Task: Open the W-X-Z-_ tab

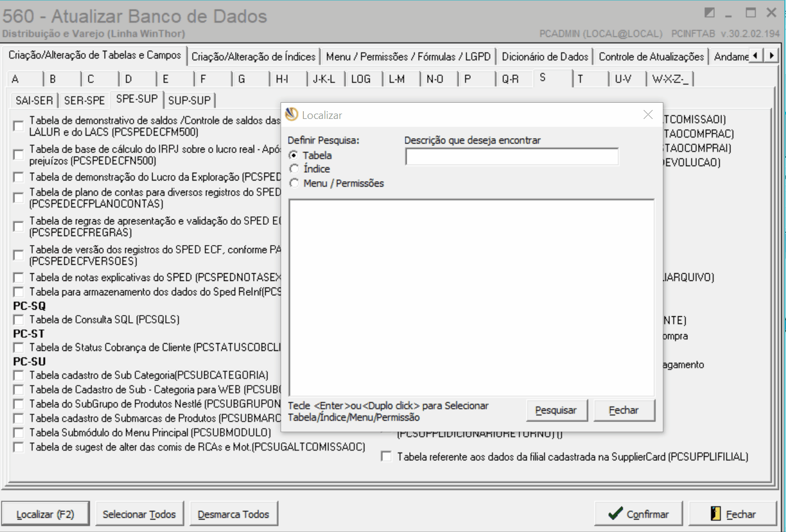Action: pyautogui.click(x=671, y=79)
